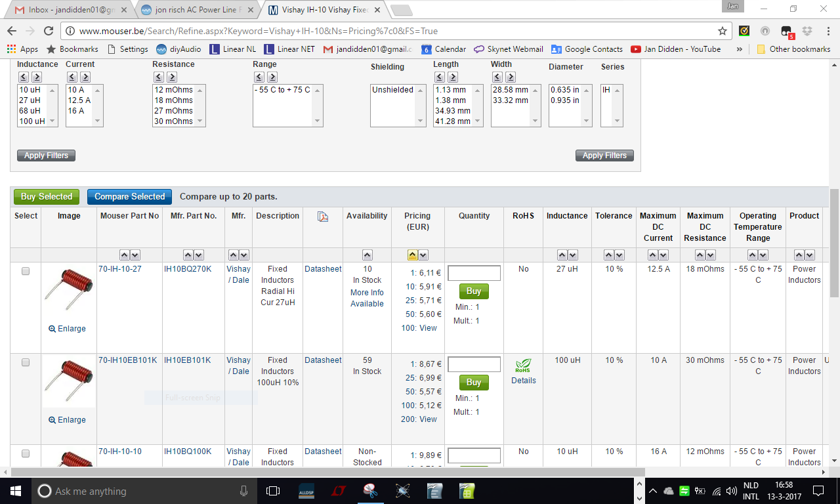Click the Buy Selected button
The height and width of the screenshot is (504, 840).
pos(47,197)
